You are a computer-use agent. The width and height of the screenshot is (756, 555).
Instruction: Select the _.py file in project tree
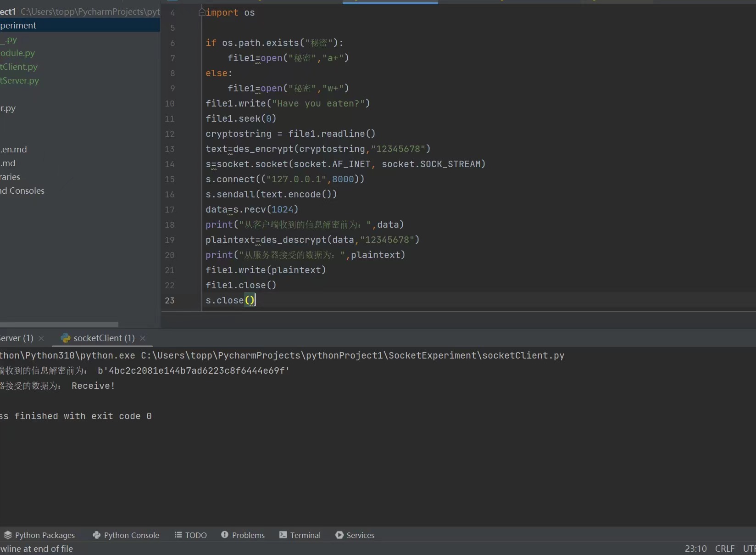pyautogui.click(x=9, y=39)
